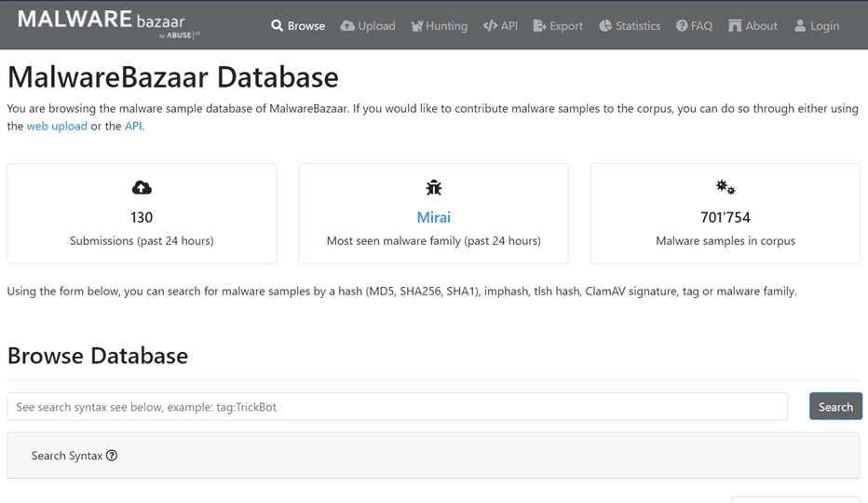Click the Login user icon

(x=800, y=26)
